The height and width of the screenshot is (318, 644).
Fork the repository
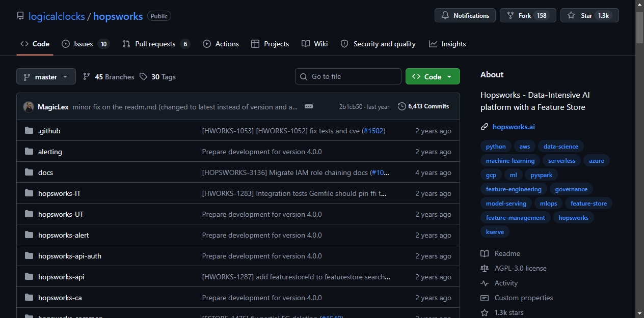click(528, 15)
